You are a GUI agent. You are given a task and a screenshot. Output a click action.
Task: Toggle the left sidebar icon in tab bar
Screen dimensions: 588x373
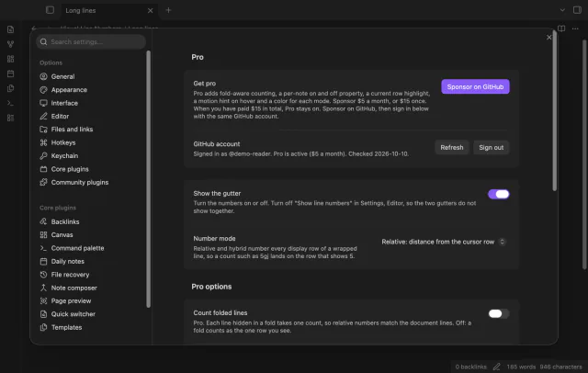click(50, 10)
